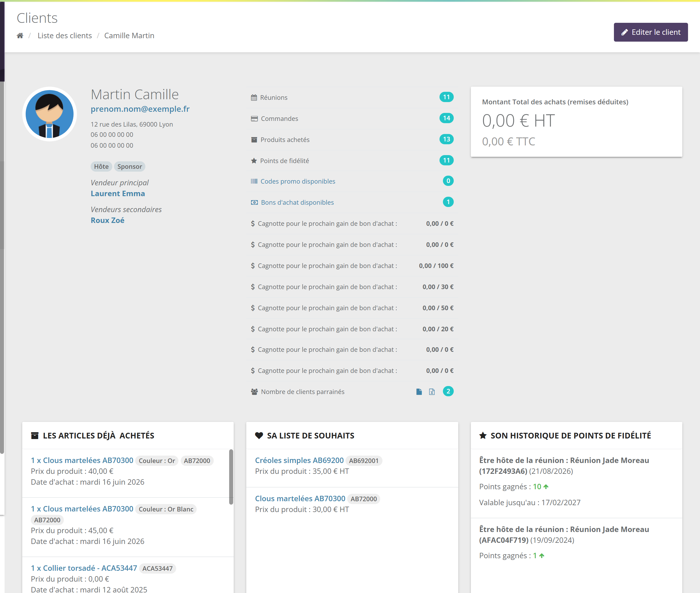Open vendor Laurent Emma profile
The image size is (700, 593).
point(118,194)
